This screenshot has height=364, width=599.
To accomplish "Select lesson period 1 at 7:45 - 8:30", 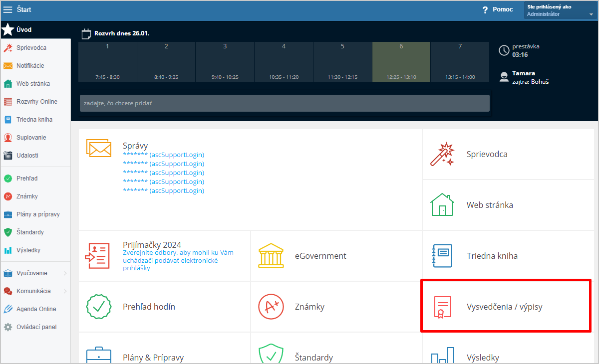I will (x=107, y=62).
